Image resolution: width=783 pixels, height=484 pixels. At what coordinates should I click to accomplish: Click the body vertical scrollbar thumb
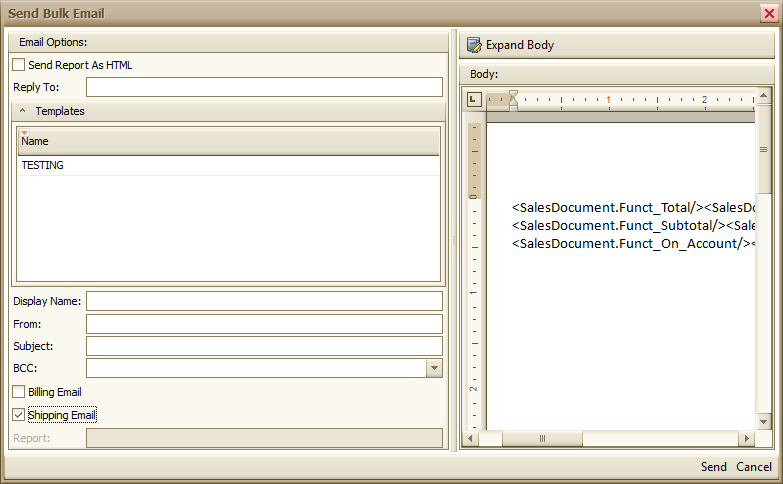764,150
